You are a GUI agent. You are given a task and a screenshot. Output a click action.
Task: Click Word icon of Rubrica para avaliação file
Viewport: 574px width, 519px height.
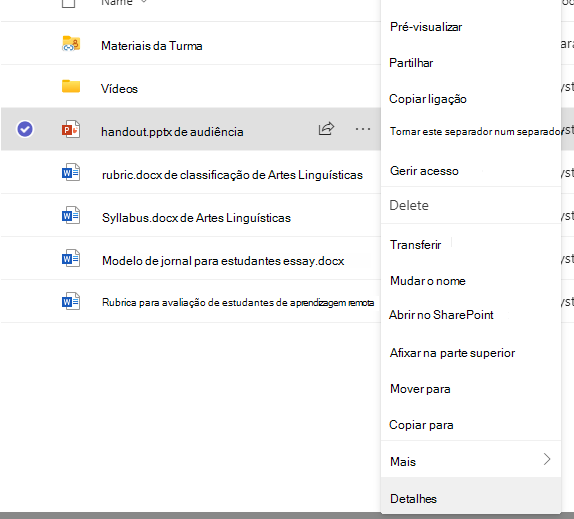click(71, 301)
